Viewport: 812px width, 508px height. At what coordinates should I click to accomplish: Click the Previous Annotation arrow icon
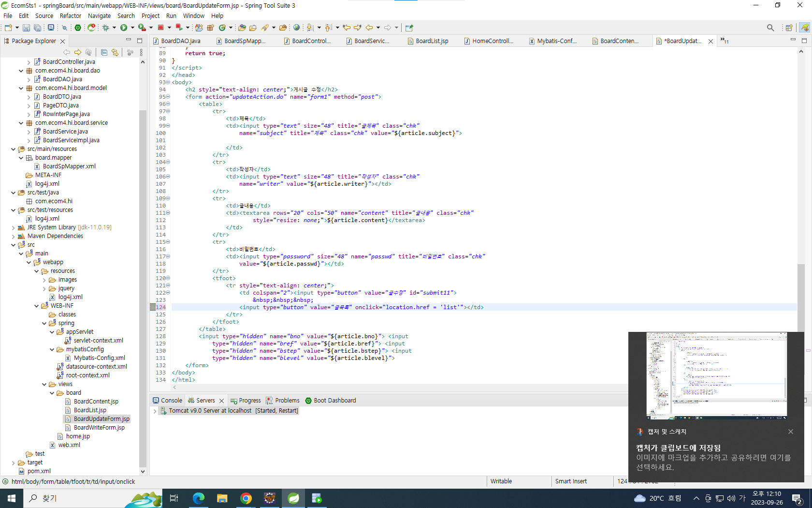click(x=328, y=28)
